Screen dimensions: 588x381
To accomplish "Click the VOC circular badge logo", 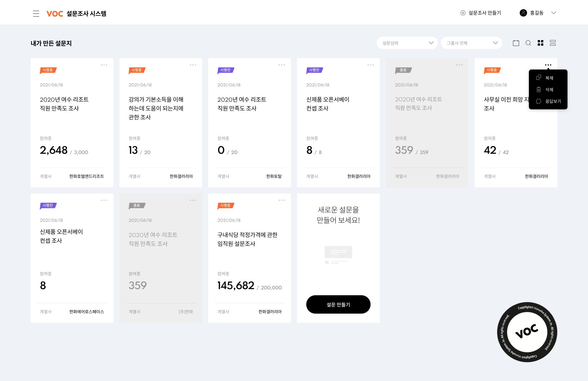I will pos(527,332).
